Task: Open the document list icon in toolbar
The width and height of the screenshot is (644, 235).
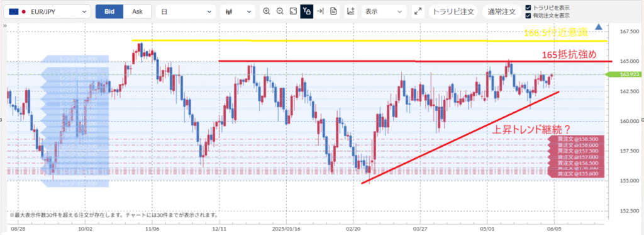Action: [x=333, y=11]
